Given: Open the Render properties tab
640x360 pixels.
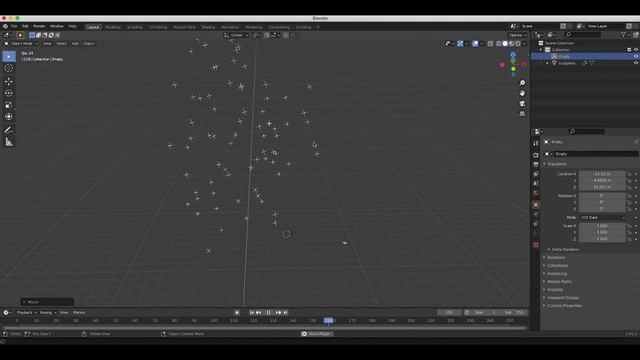Looking at the screenshot, I should (x=536, y=155).
